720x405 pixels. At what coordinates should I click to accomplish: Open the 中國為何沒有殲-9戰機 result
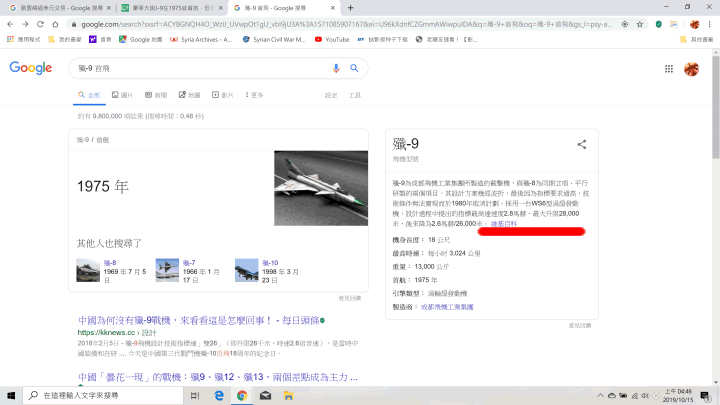(x=198, y=320)
